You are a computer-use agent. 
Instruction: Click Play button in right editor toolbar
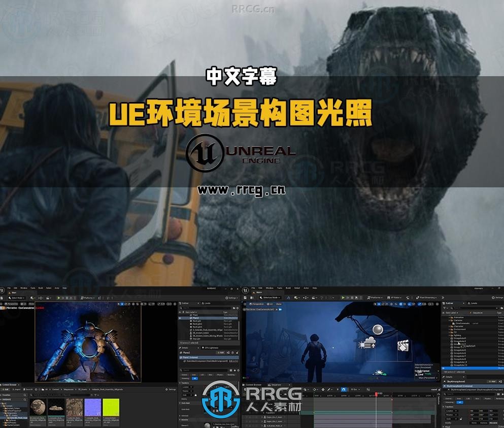coord(343,298)
